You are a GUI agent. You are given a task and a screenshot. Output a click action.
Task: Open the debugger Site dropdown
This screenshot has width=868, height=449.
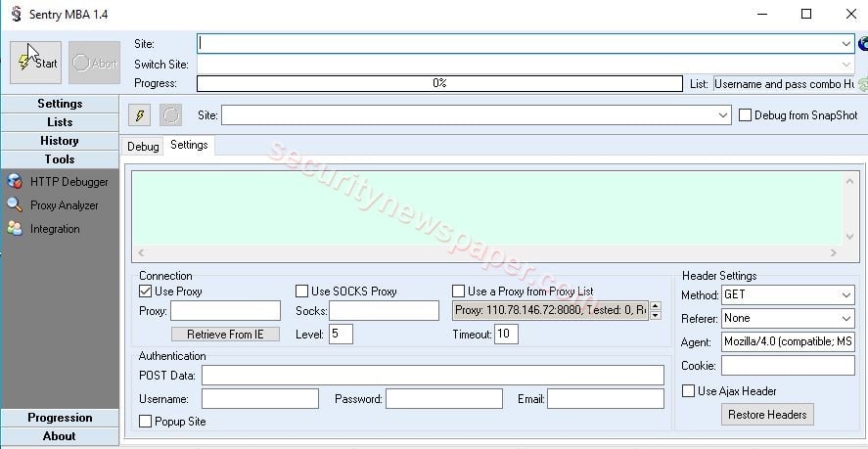[723, 115]
